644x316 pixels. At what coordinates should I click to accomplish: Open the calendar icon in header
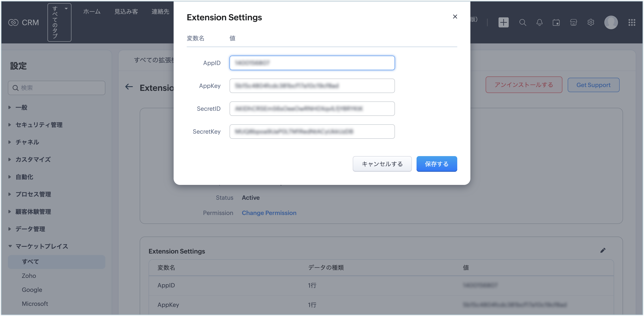tap(556, 22)
